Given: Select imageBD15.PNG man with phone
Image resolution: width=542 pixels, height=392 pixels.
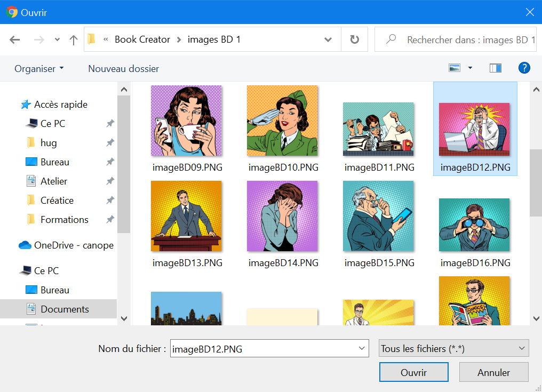Looking at the screenshot, I should pyautogui.click(x=379, y=216).
